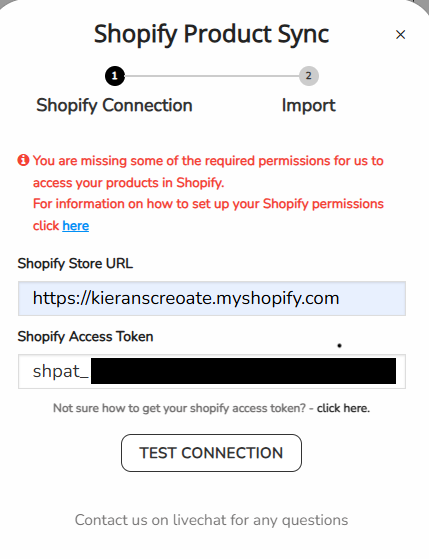Viewport: 429px width, 559px height.
Task: Click the red info warning icon
Action: (x=23, y=160)
